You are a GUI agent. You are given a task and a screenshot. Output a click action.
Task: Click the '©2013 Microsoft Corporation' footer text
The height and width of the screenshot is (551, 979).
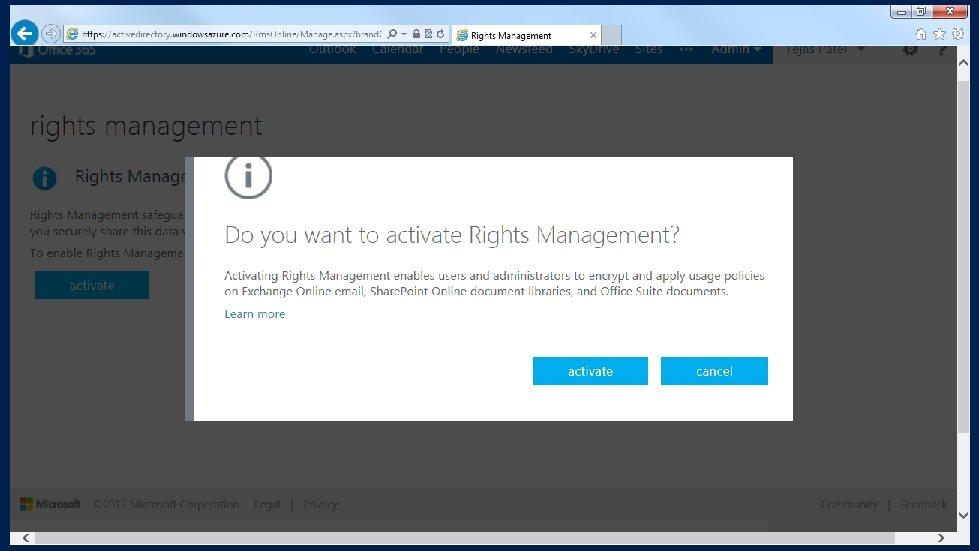[x=166, y=504]
